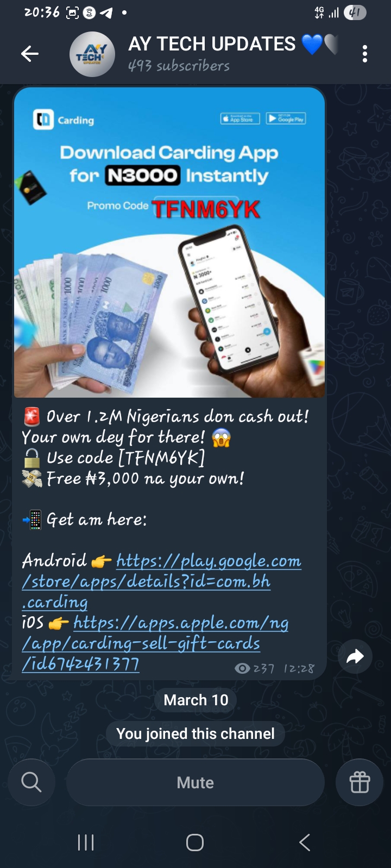Tap the promo code text TFNM6YK in the message

(162, 458)
